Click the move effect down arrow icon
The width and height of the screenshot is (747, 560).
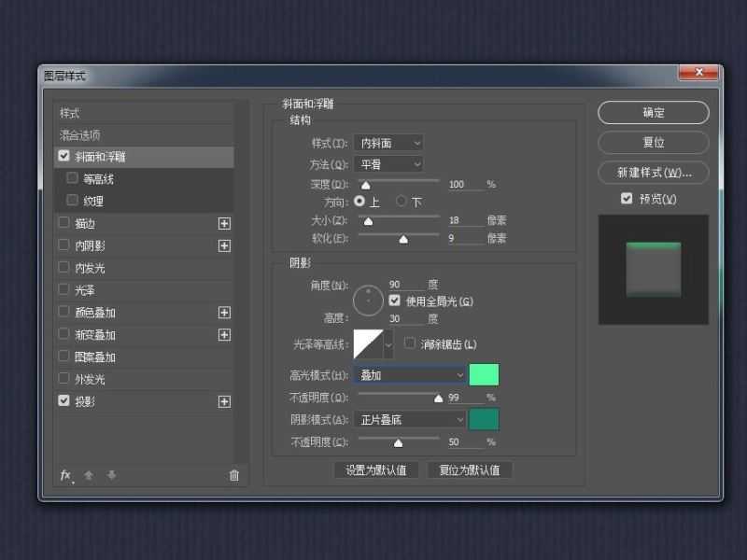[x=110, y=477]
